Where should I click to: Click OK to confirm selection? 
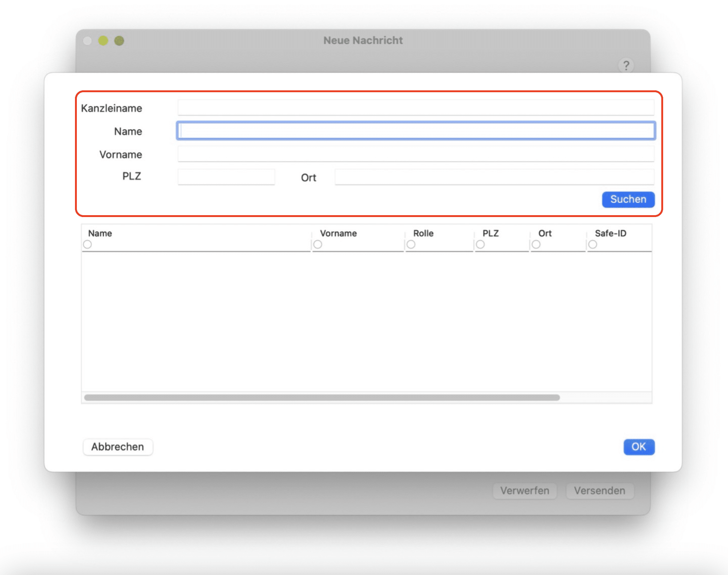click(638, 446)
